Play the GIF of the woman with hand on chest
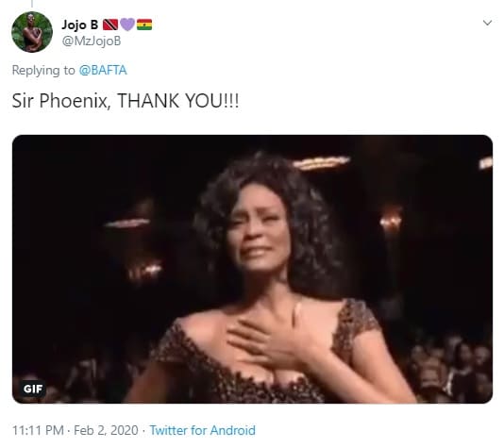This screenshot has height=448, width=504. [x=252, y=269]
